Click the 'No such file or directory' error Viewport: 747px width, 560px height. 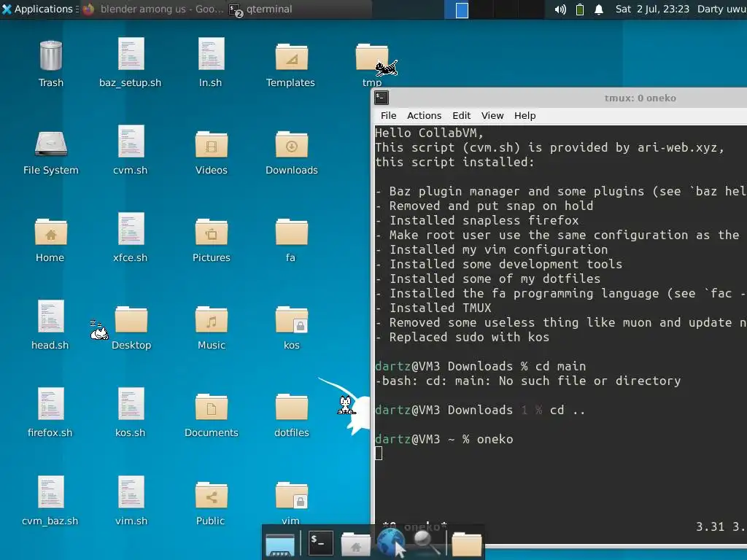(x=589, y=381)
